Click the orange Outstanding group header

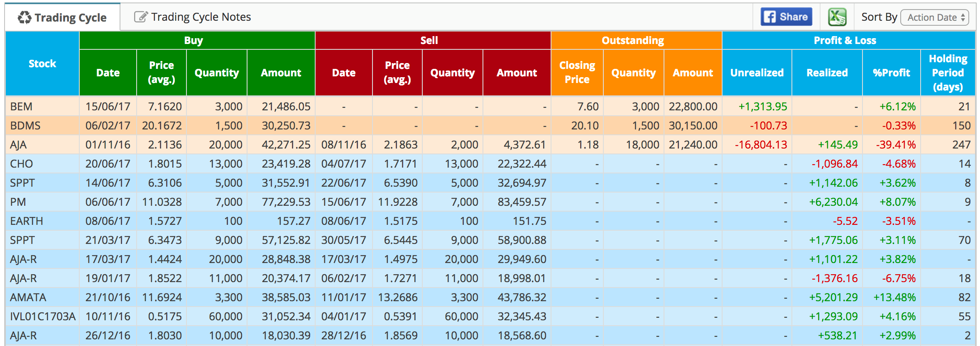coord(636,41)
